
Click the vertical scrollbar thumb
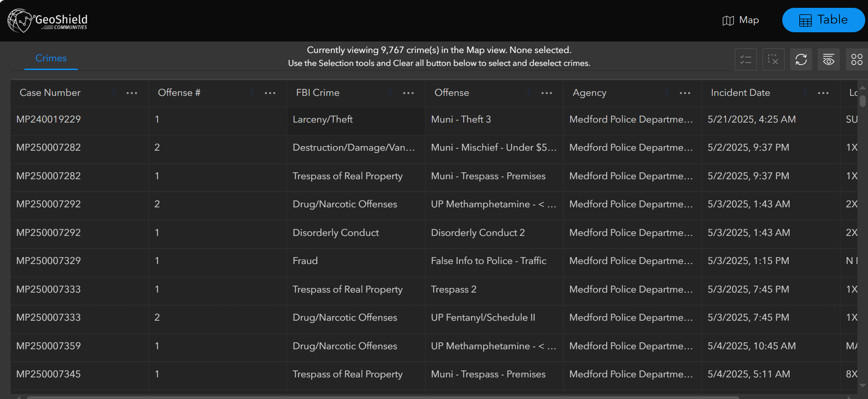(x=862, y=101)
